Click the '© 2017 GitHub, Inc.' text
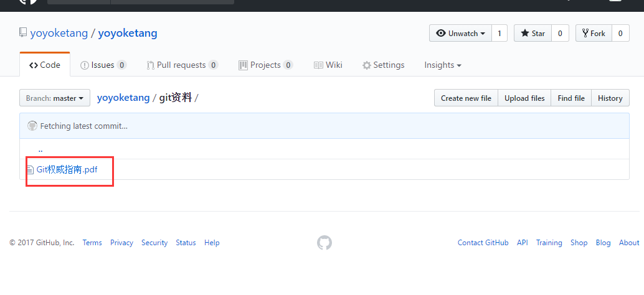Image resolution: width=644 pixels, height=295 pixels. point(42,243)
